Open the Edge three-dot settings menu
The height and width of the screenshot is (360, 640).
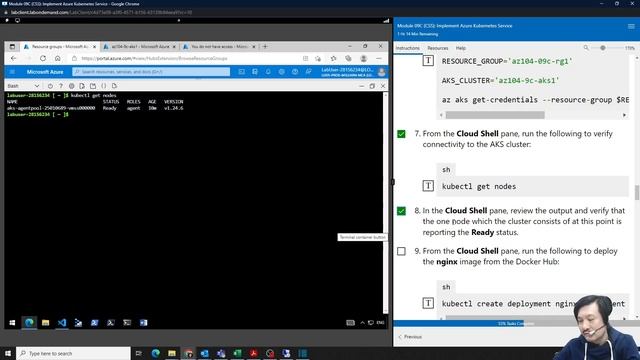coord(379,58)
